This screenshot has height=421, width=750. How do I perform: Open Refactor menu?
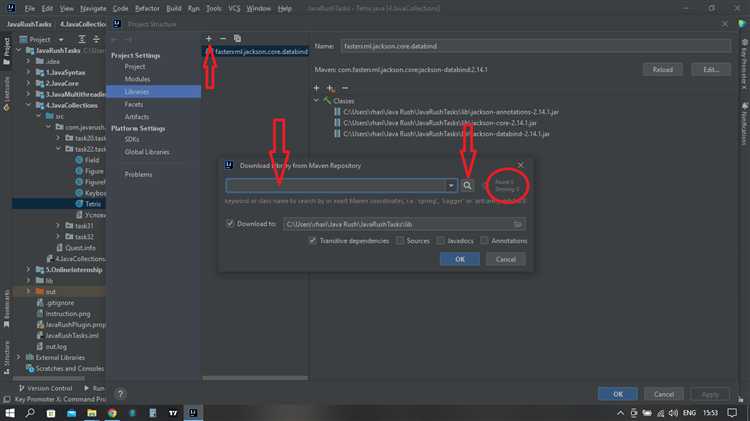coord(147,8)
